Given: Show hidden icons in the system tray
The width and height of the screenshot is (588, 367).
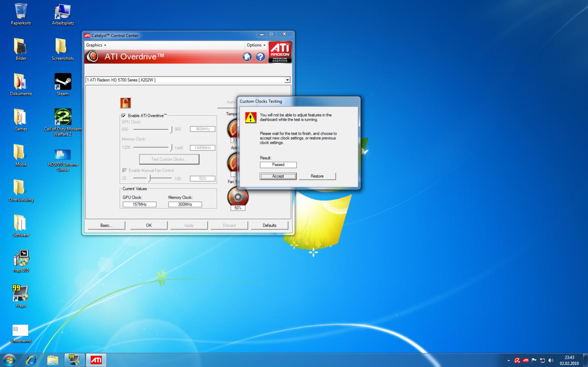Looking at the screenshot, I should [x=509, y=360].
